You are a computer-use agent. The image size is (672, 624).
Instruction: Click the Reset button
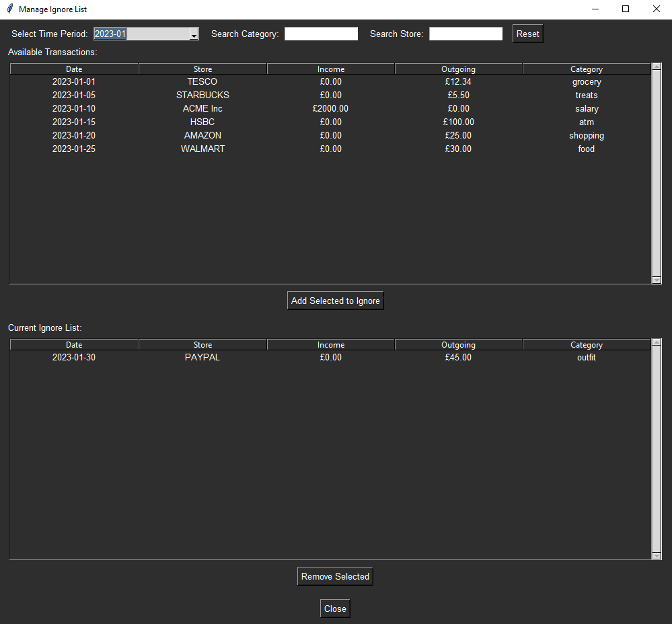[527, 34]
